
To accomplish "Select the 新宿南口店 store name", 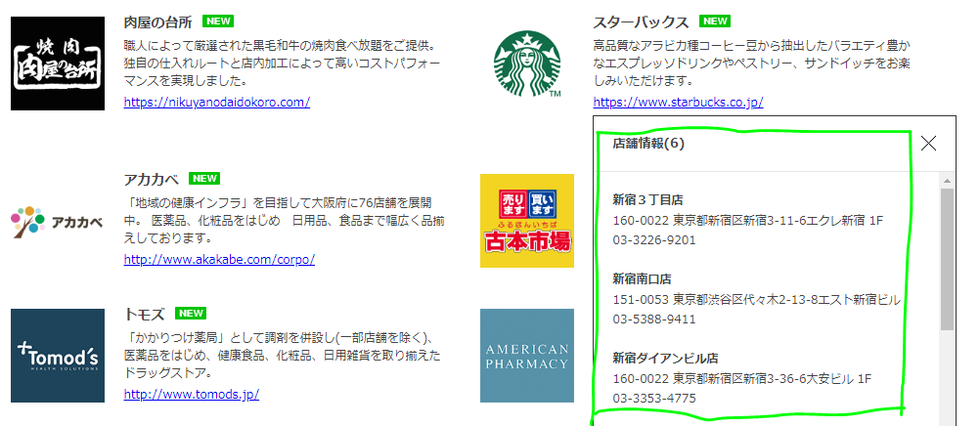I will click(642, 278).
